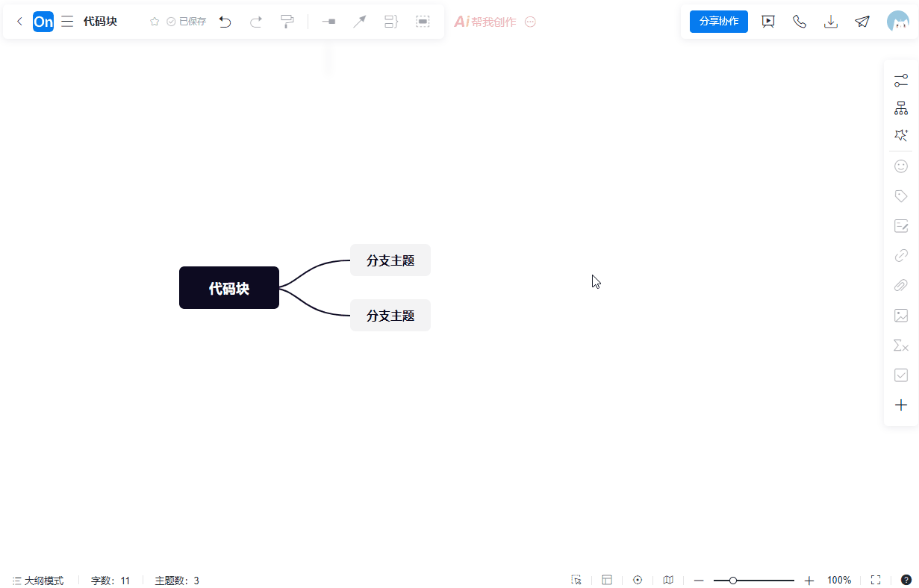
Task: Select the relationship line arrow tool
Action: (360, 22)
